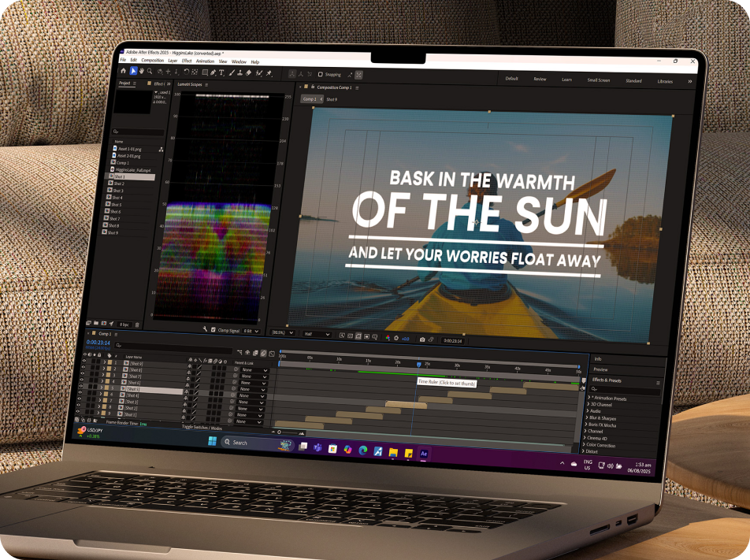This screenshot has height=560, width=750.
Task: Select the Rotation tool
Action: [x=186, y=72]
